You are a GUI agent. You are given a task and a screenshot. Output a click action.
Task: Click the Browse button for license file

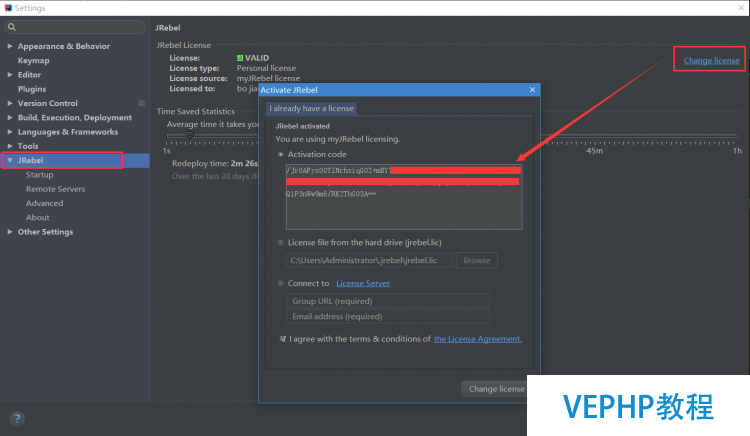click(x=477, y=261)
